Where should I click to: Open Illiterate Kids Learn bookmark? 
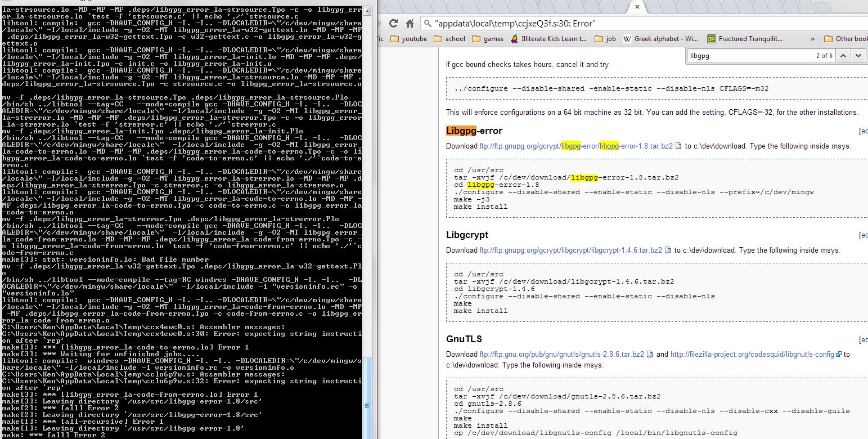coord(549,39)
